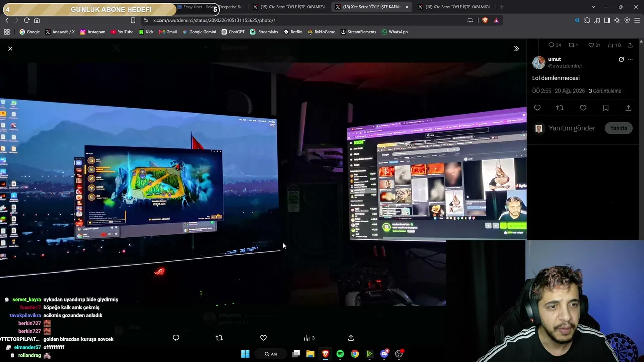
Task: Reply to umut's post via speech-bubble icon
Action: (537, 108)
